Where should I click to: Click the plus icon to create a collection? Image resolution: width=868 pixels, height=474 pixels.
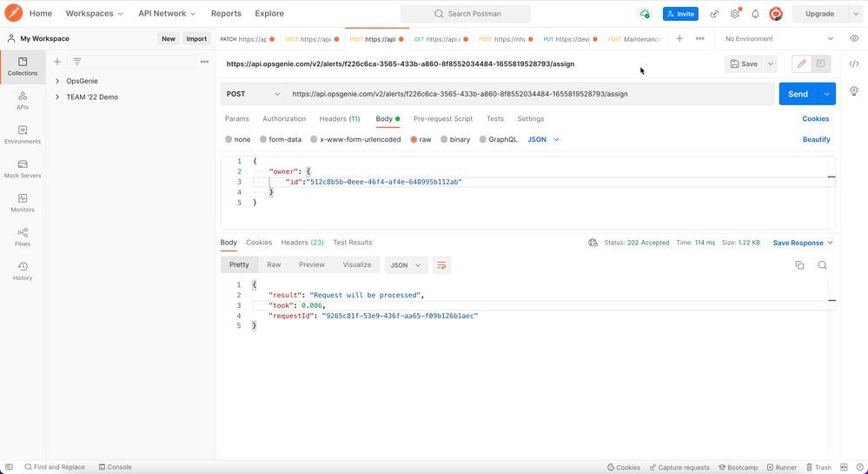coord(57,62)
